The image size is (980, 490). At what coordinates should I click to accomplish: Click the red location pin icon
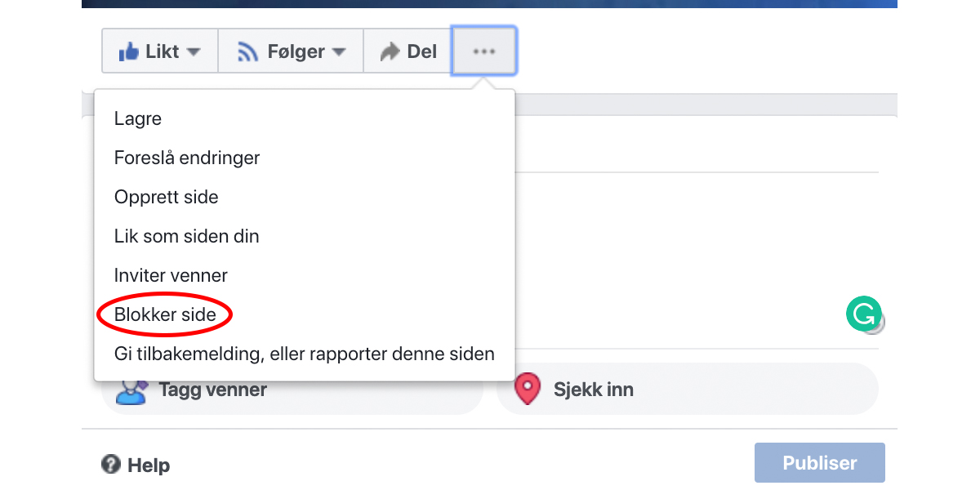point(528,390)
